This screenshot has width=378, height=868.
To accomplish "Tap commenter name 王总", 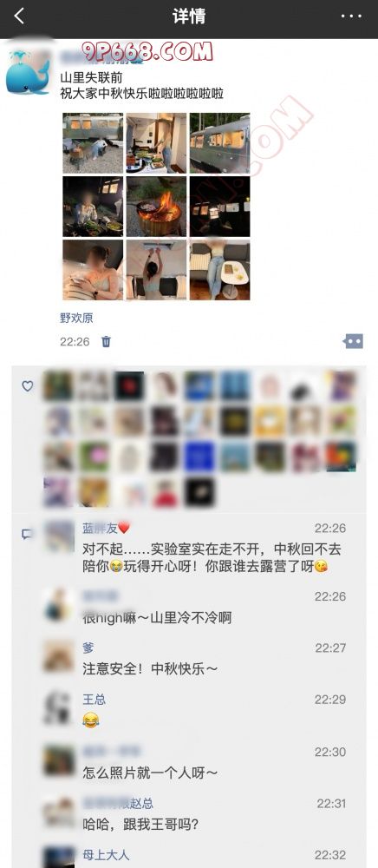I will click(x=94, y=699).
